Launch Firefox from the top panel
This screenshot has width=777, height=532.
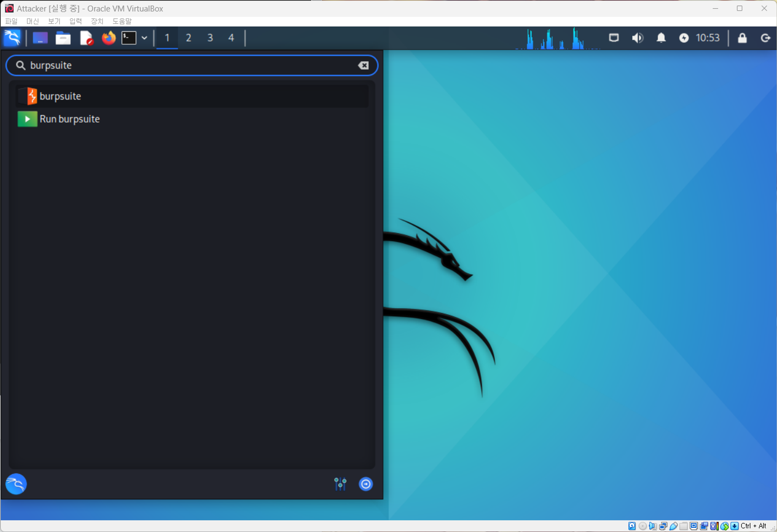click(x=109, y=38)
